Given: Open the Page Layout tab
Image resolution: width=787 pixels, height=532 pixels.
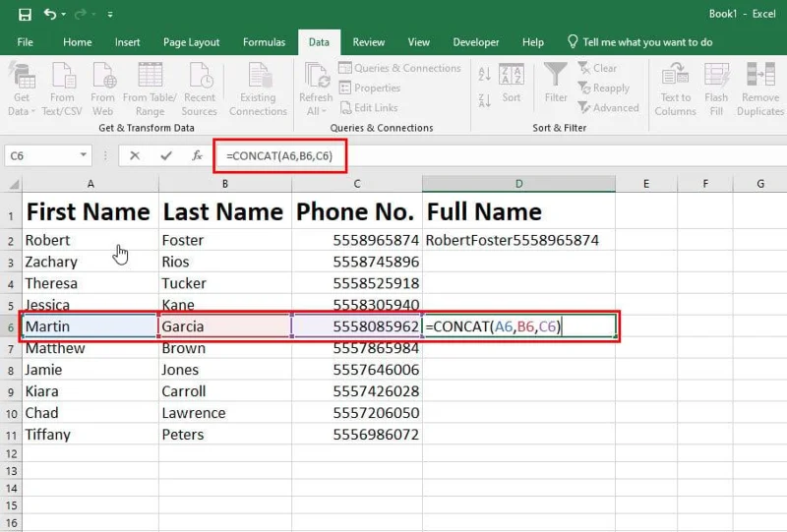Looking at the screenshot, I should [x=191, y=42].
